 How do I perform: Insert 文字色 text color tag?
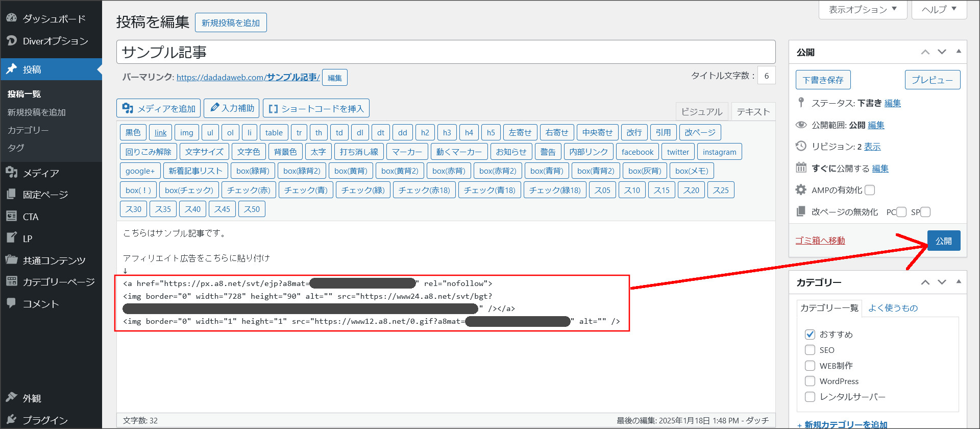pos(249,152)
